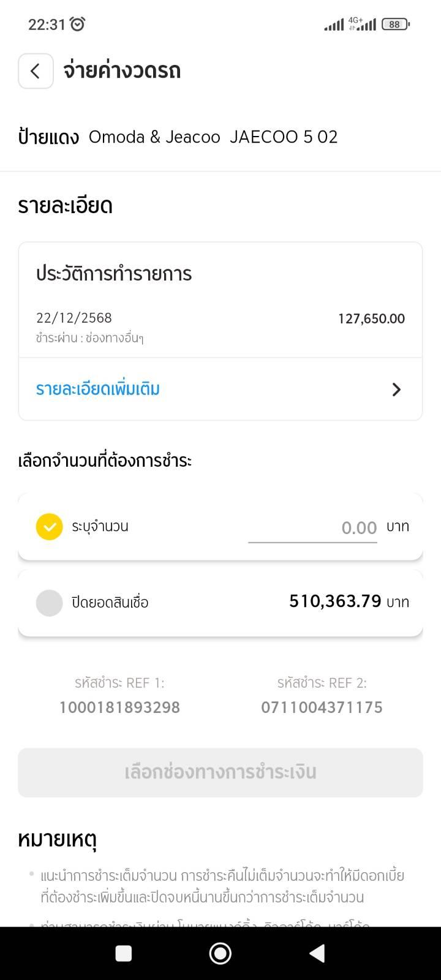441x980 pixels.
Task: Select the ระบุจำนวน radio option
Action: pos(50,527)
